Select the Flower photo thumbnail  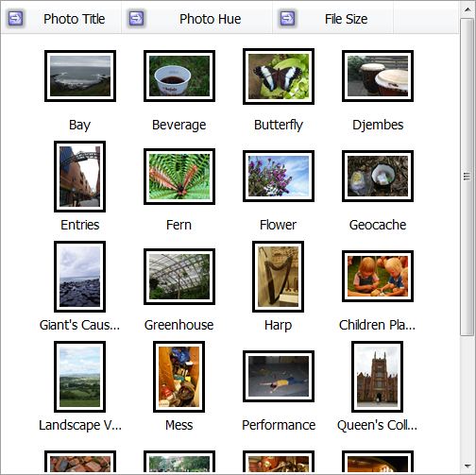pyautogui.click(x=279, y=176)
